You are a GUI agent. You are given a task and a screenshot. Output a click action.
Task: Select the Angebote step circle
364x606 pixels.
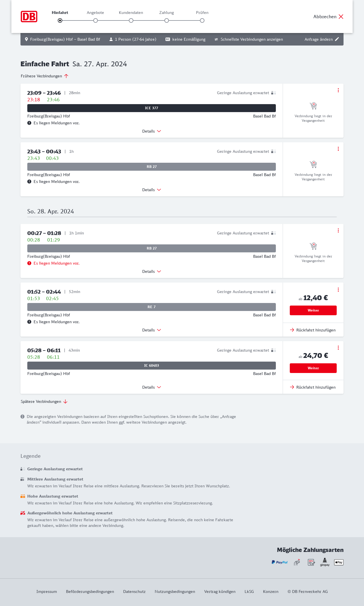pyautogui.click(x=96, y=20)
